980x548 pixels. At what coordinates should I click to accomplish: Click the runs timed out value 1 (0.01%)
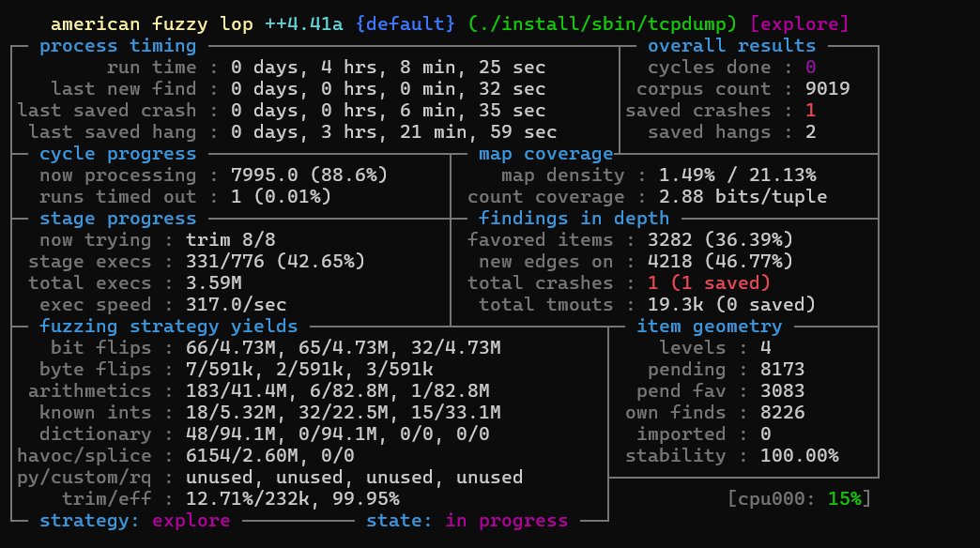click(282, 197)
